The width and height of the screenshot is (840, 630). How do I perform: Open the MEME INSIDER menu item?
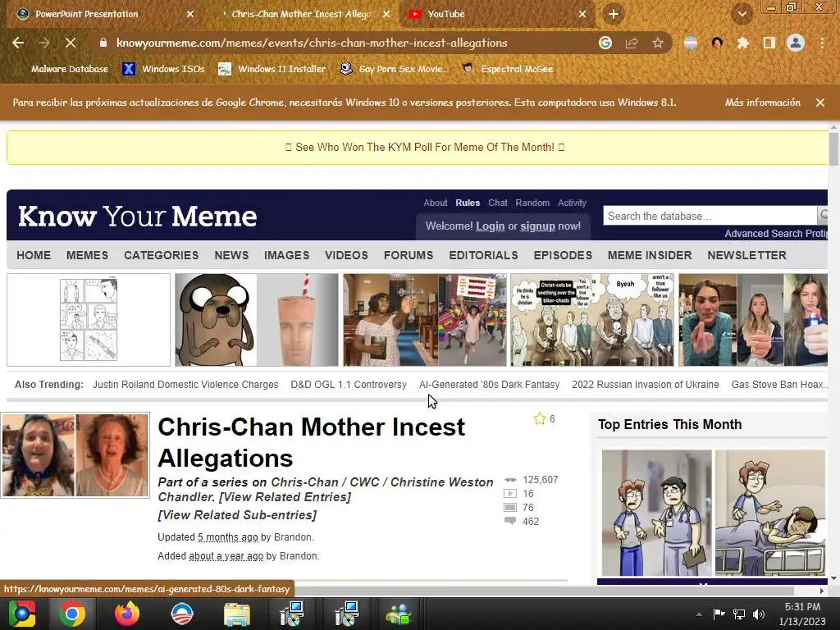click(x=650, y=256)
